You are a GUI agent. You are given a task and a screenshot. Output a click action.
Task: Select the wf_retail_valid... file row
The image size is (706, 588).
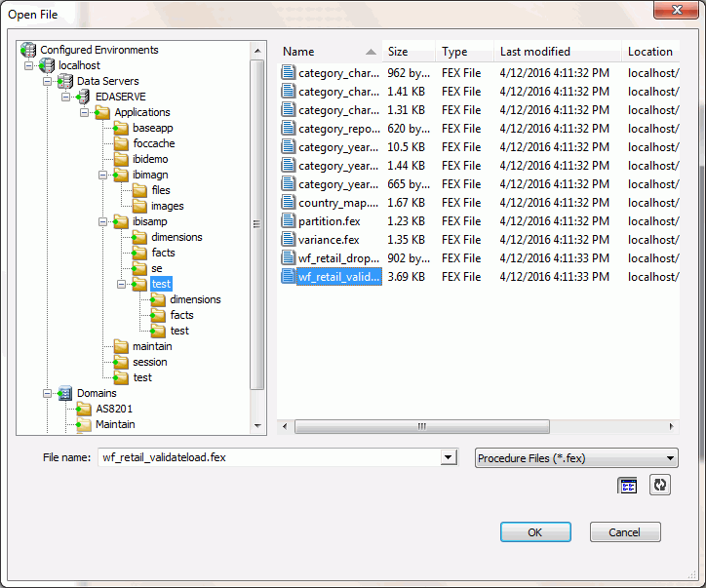(x=478, y=277)
